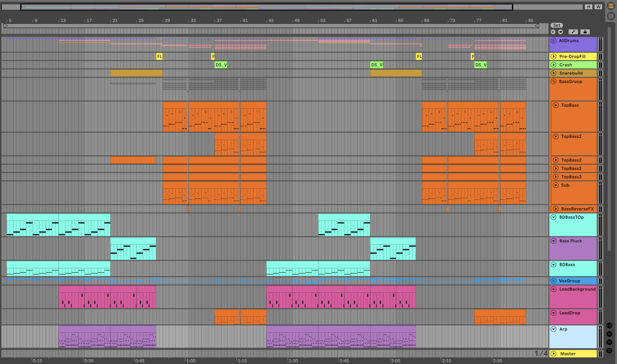Unfold the VoxGroup group track
This screenshot has height=364, width=617.
tap(553, 281)
